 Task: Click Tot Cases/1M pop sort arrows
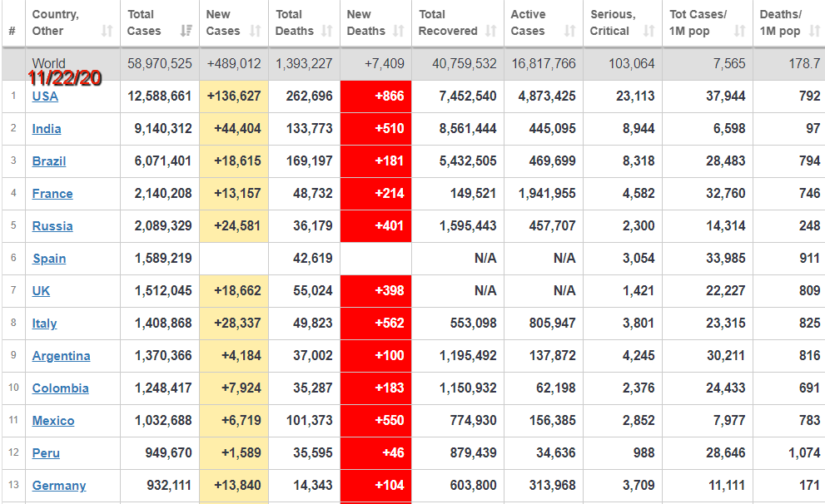pyautogui.click(x=739, y=32)
